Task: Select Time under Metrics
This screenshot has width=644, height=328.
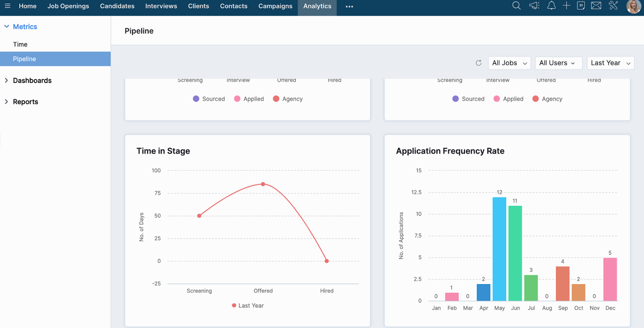Action: pyautogui.click(x=20, y=44)
